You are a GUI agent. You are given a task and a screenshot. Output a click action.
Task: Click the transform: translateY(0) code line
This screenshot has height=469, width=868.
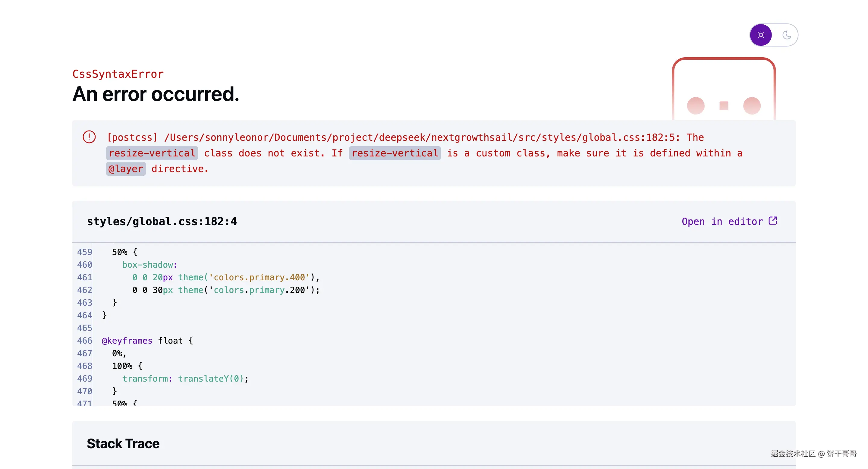[185, 379]
